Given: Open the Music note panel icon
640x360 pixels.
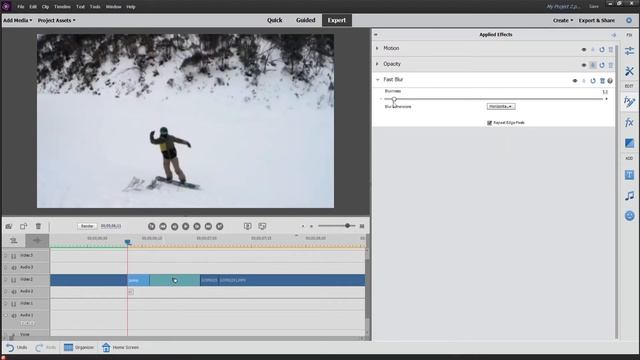Looking at the screenshot, I should (x=629, y=196).
